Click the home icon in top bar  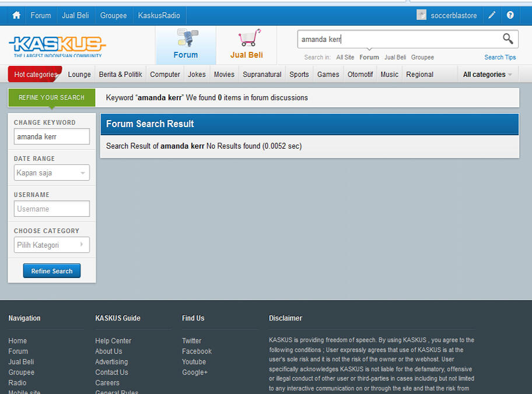(x=16, y=15)
